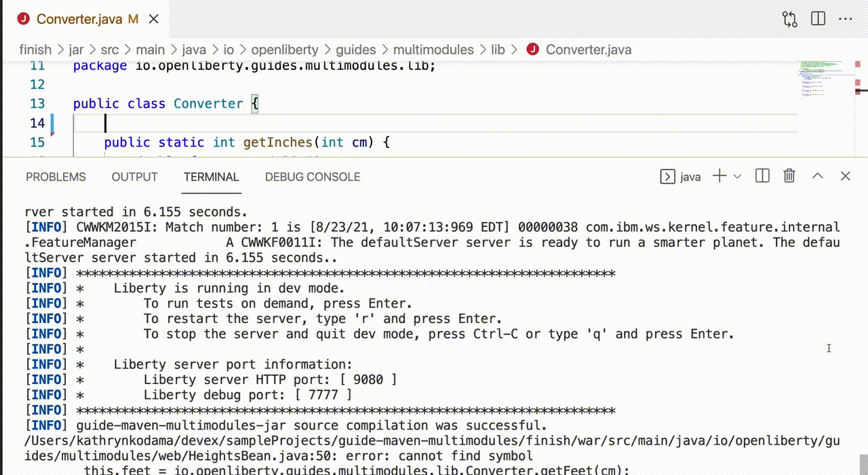Screen dimensions: 868x475
Task: Split the terminal pane
Action: [762, 176]
